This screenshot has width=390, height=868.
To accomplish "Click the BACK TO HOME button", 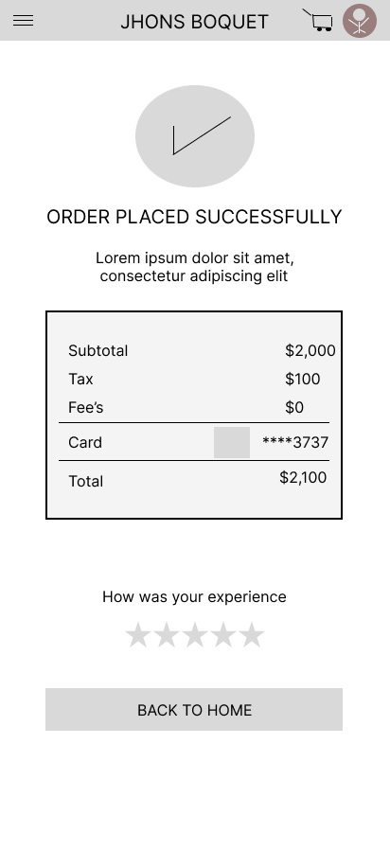I will point(194,709).
